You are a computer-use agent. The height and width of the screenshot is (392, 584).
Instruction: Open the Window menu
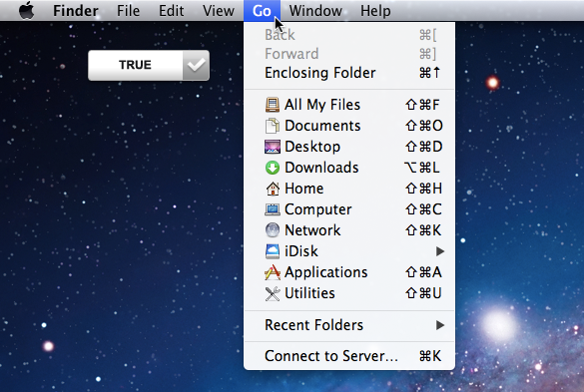click(315, 10)
